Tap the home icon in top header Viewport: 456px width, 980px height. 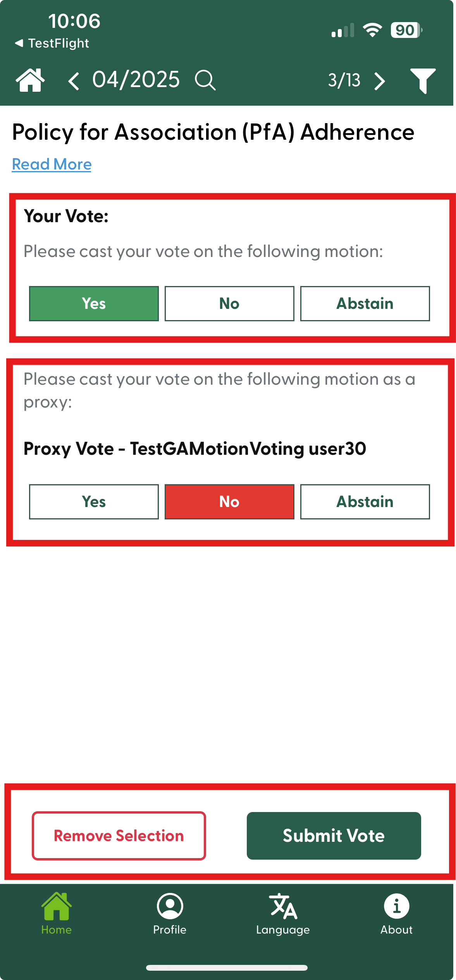[30, 80]
